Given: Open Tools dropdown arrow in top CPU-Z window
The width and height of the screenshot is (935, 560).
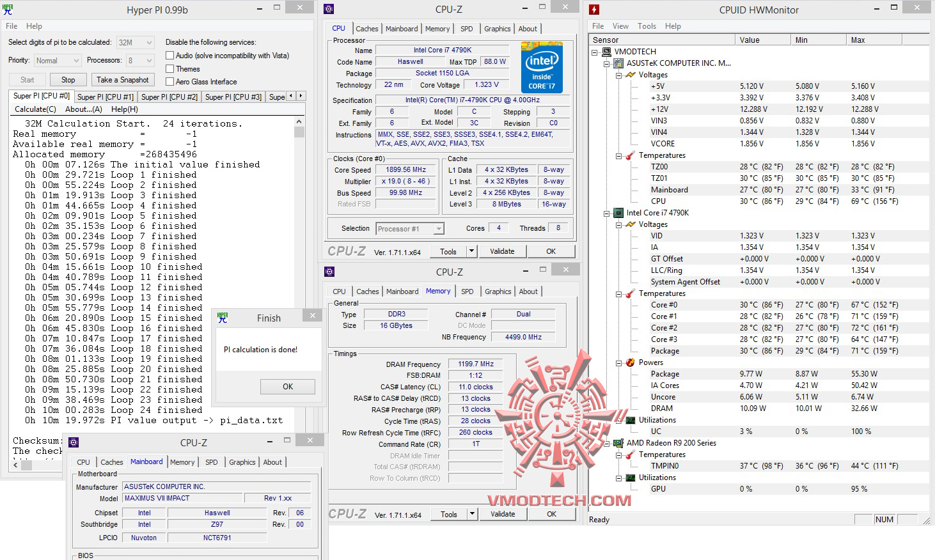Looking at the screenshot, I should point(472,251).
